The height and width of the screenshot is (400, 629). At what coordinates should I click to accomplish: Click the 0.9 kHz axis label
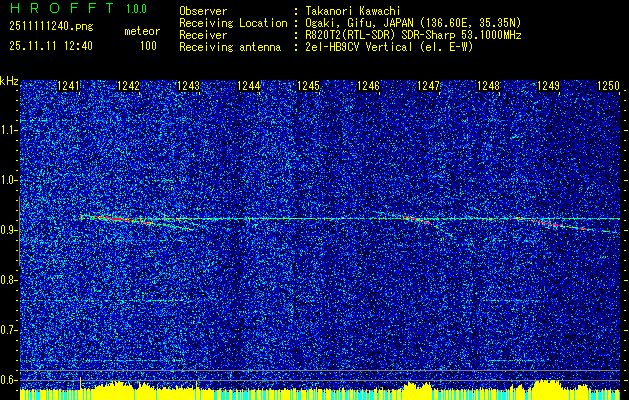7,230
